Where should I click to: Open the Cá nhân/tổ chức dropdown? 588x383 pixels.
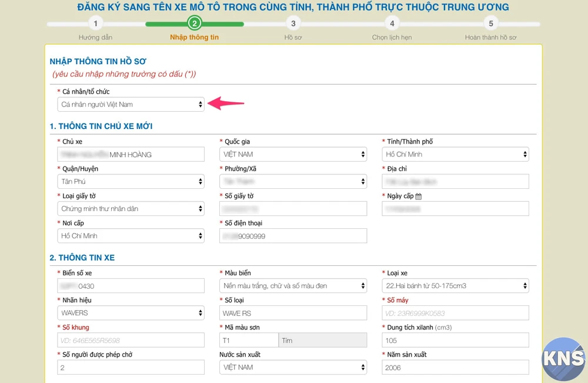point(131,105)
